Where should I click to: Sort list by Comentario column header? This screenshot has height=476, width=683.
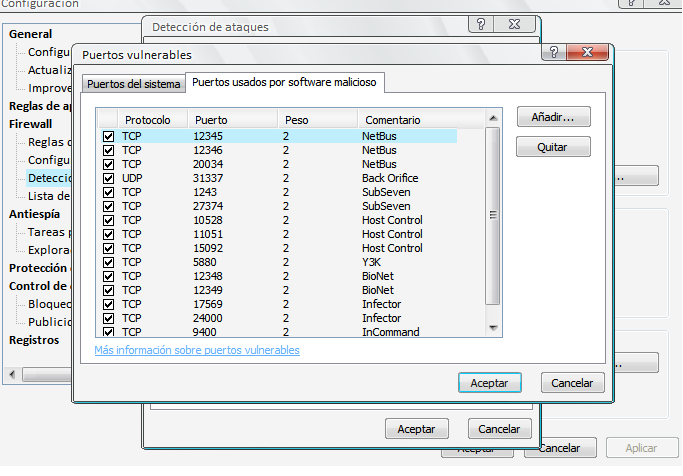click(421, 119)
